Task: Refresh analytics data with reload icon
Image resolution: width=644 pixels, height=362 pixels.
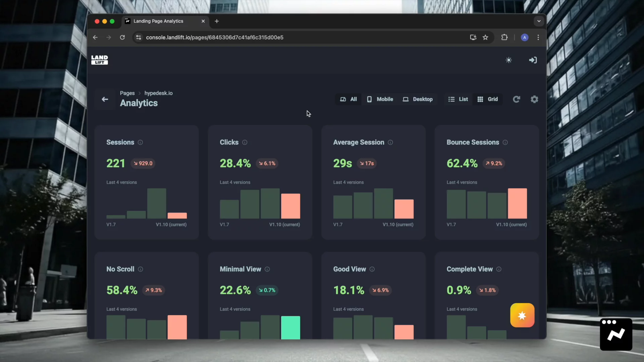Action: pos(516,99)
